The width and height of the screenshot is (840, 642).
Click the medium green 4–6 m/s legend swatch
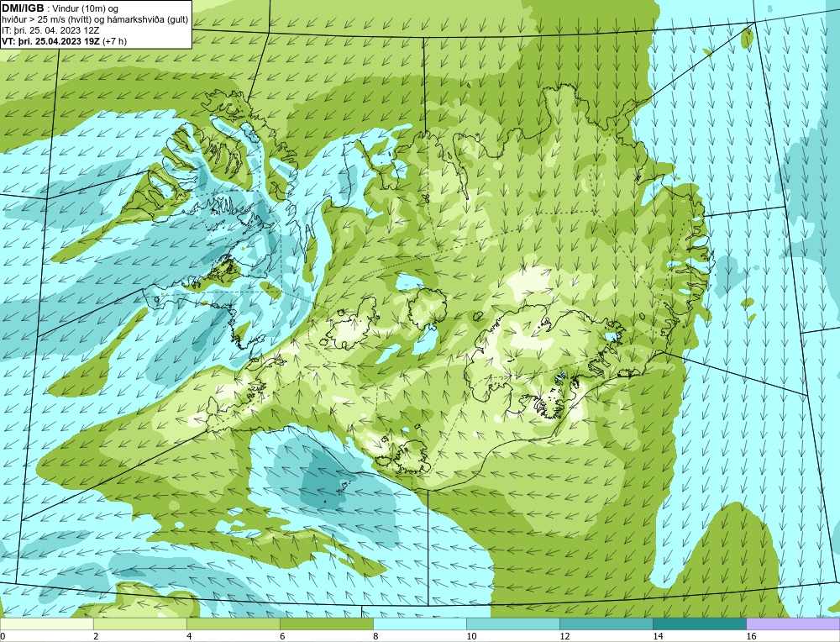233,624
